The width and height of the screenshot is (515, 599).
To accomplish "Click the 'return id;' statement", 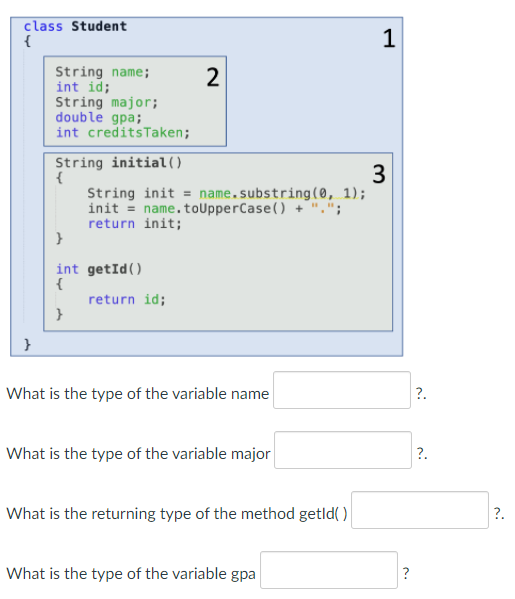I will pyautogui.click(x=127, y=299).
